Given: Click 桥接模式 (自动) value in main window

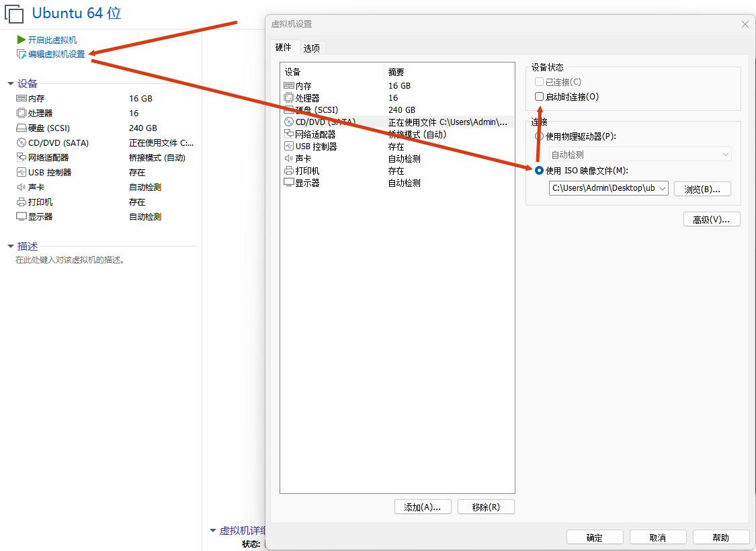Looking at the screenshot, I should 157,158.
